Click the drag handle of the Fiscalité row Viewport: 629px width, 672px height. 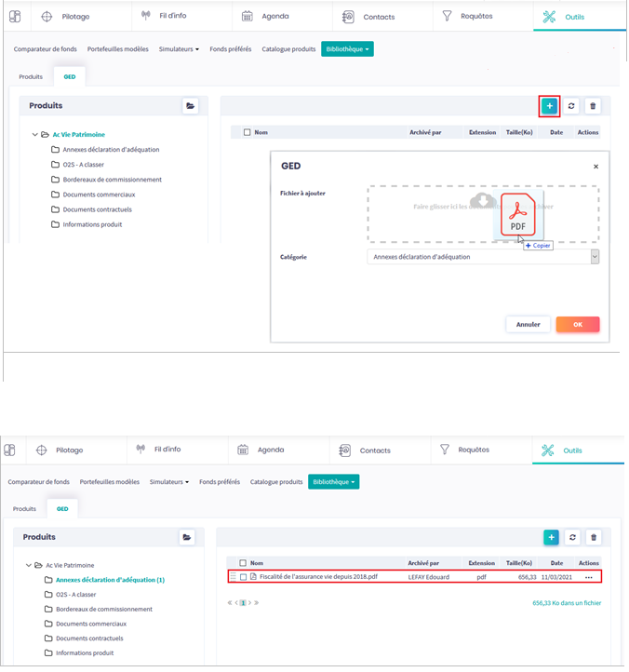tap(233, 577)
